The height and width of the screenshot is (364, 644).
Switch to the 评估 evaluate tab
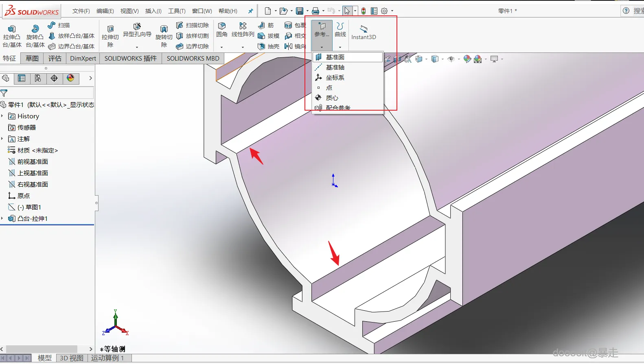point(55,59)
